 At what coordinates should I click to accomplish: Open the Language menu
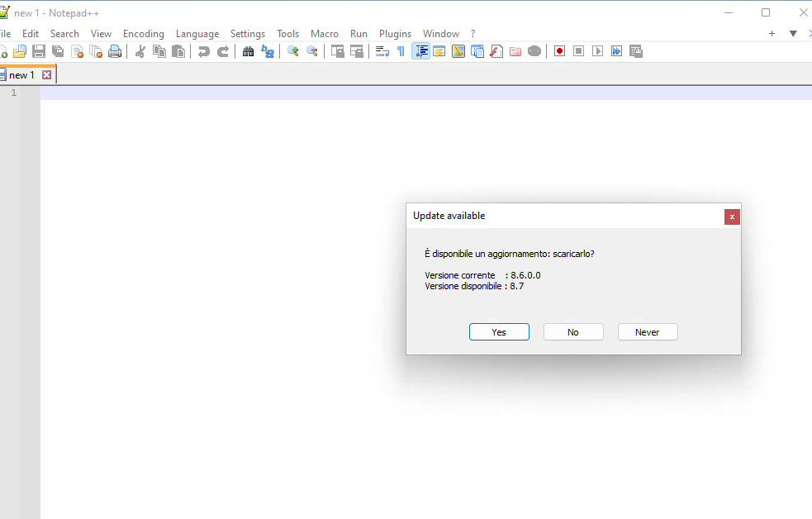197,34
